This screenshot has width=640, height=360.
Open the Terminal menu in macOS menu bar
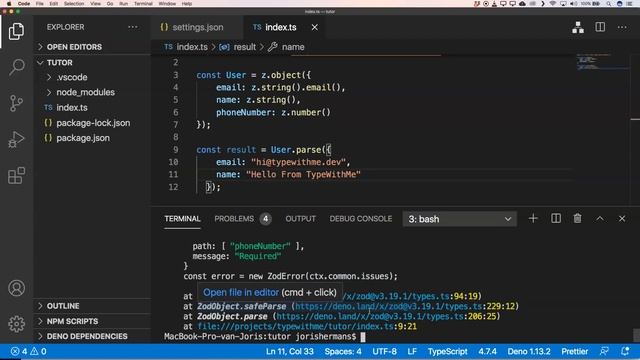[143, 3]
